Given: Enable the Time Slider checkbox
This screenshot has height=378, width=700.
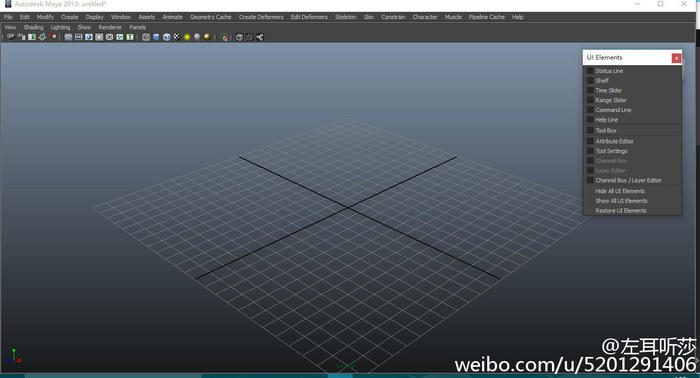Looking at the screenshot, I should click(x=590, y=90).
